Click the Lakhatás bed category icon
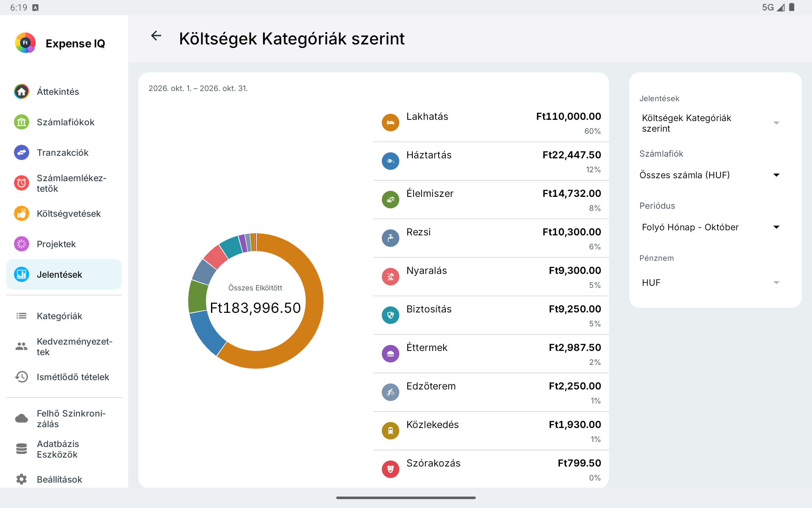This screenshot has width=812, height=508. (x=390, y=122)
